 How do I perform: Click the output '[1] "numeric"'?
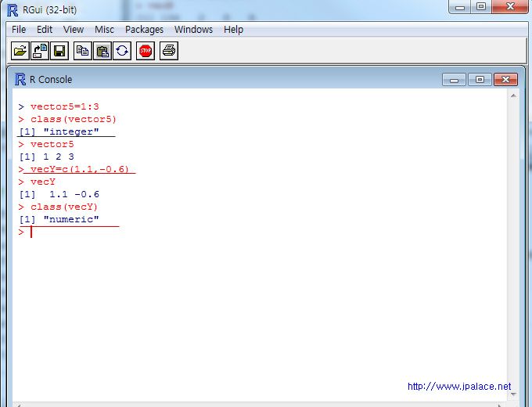(59, 220)
